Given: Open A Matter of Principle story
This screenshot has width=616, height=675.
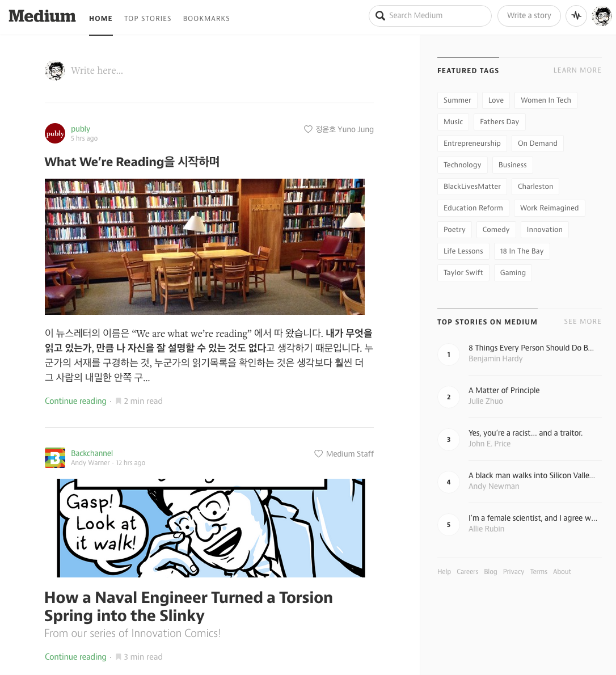Looking at the screenshot, I should (504, 390).
